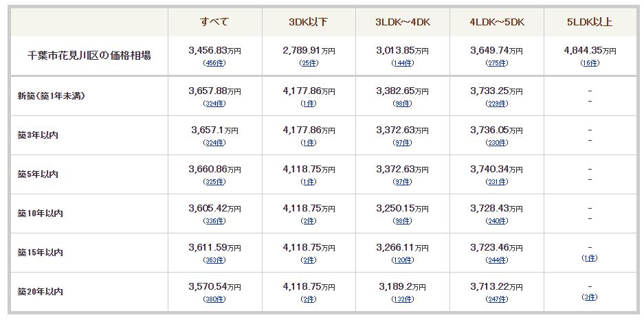644x322 pixels.
Task: Open the 16件 link for 5LDK以上
Action: point(590,63)
